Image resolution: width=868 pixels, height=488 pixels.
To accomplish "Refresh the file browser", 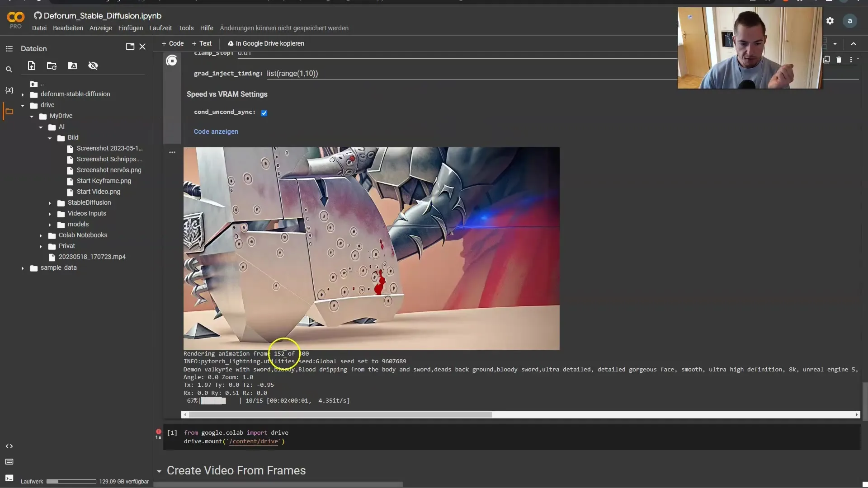I will (52, 66).
